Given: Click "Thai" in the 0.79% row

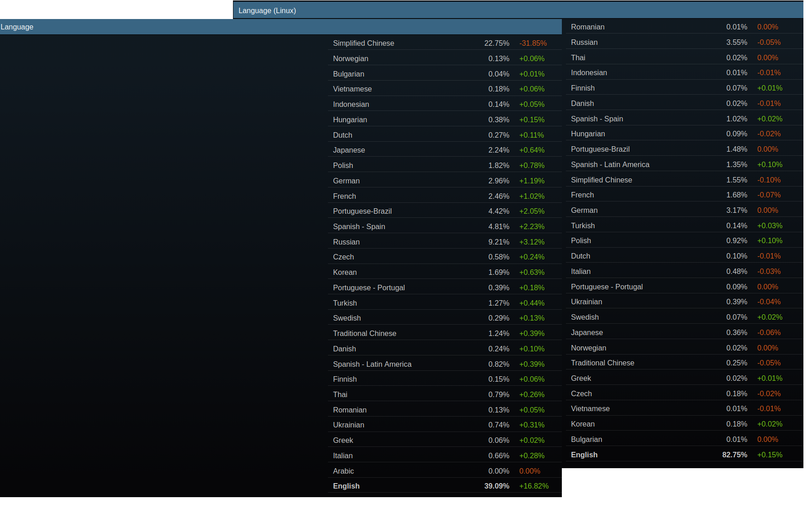Looking at the screenshot, I should (x=340, y=394).
